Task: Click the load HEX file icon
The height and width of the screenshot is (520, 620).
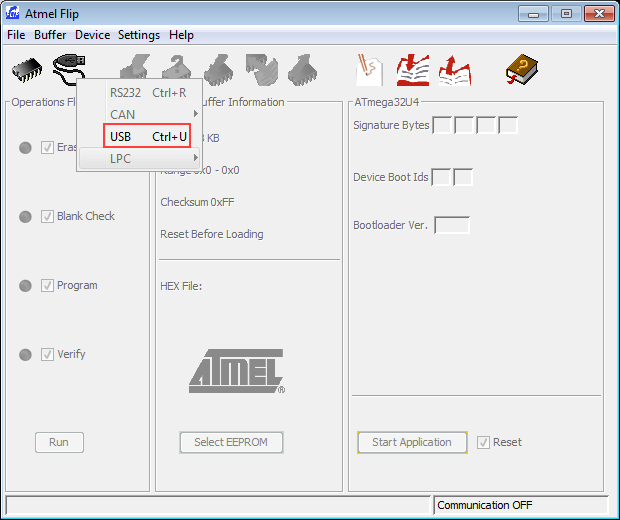Action: [413, 70]
